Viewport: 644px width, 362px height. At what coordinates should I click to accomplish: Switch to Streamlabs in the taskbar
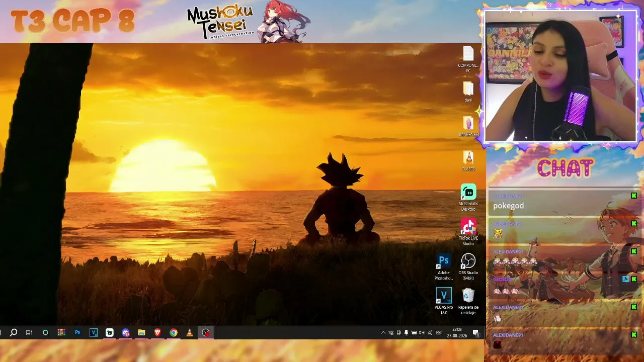coord(110,332)
